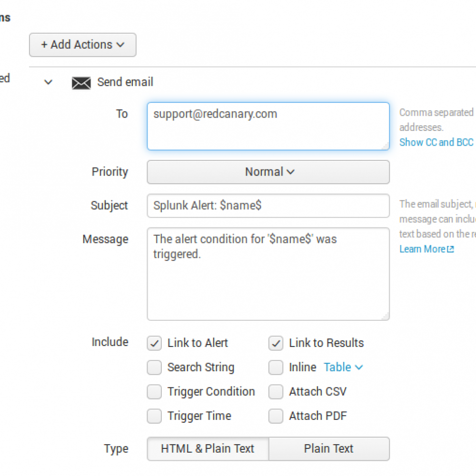Open the Priority Normal dropdown
The image size is (476, 476).
268,172
